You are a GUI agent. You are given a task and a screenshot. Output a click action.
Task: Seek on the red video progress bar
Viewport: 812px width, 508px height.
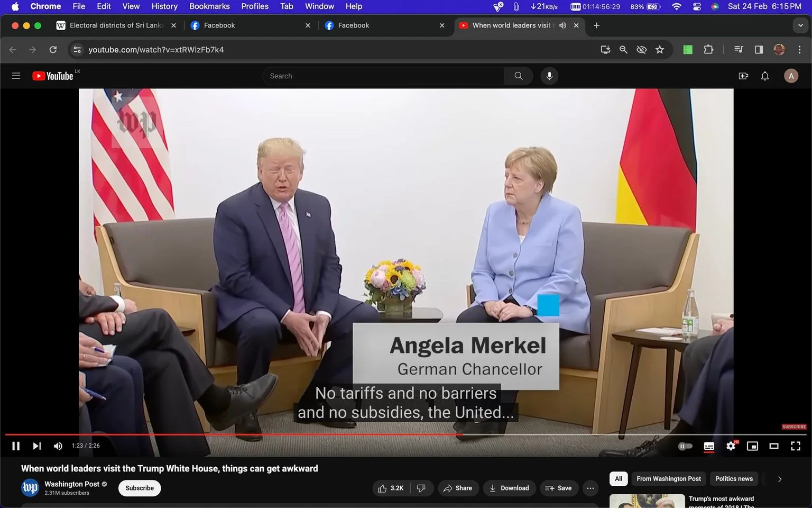406,434
